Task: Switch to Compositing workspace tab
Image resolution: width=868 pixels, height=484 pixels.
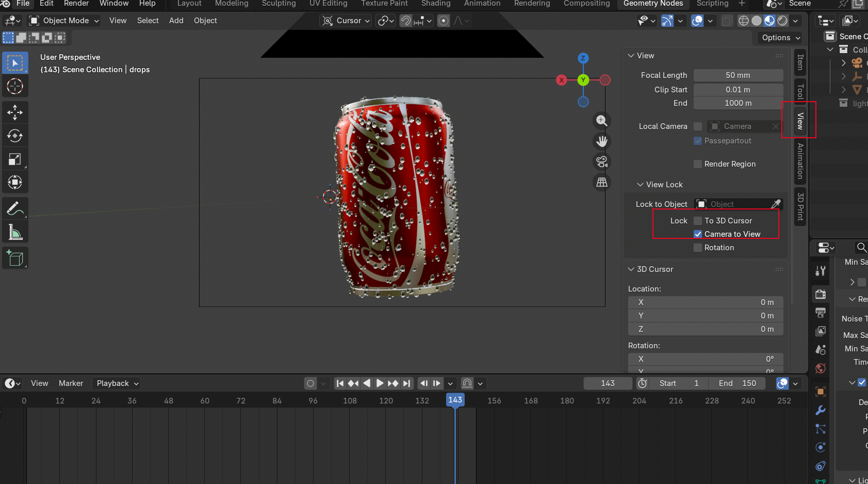Action: pos(586,4)
